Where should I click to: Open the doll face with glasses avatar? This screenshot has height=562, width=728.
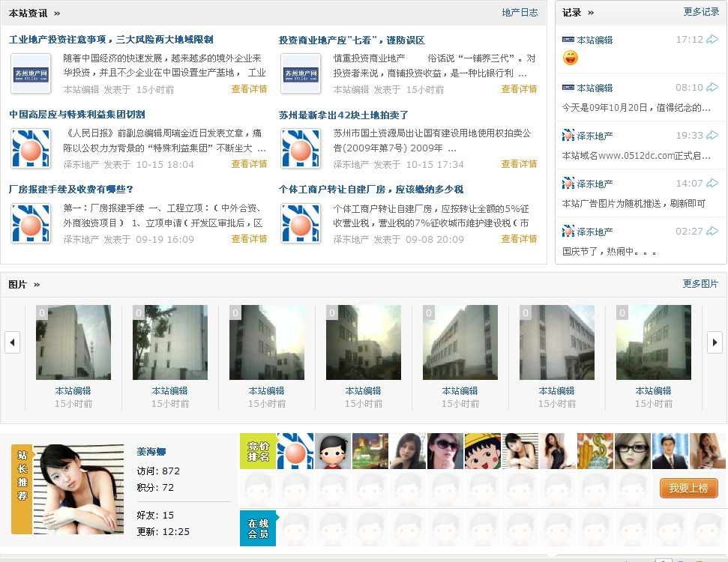633,451
